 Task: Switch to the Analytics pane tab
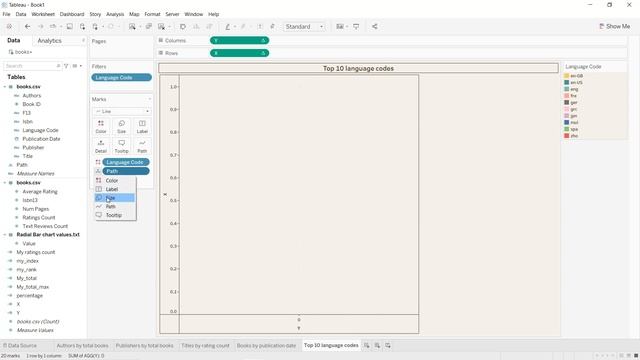coord(49,41)
